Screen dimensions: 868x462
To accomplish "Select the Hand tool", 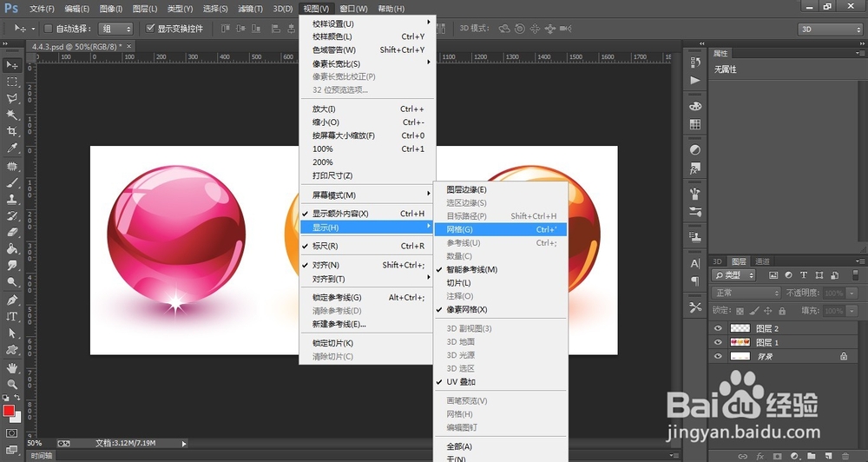I will coord(11,368).
